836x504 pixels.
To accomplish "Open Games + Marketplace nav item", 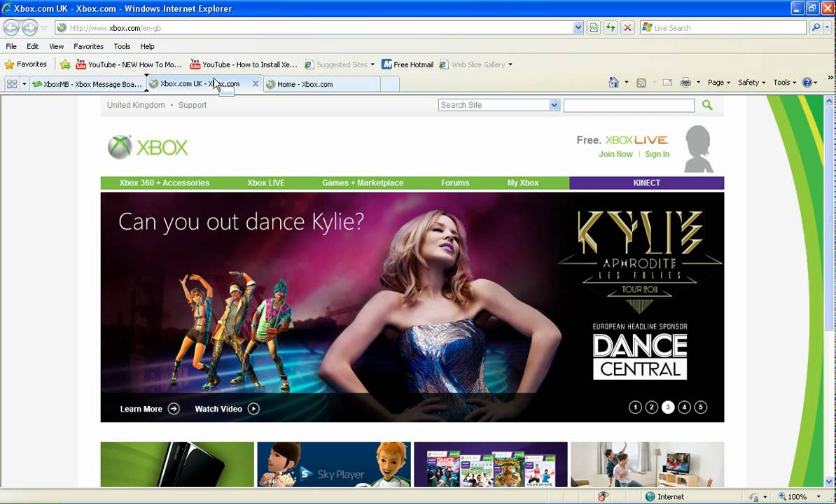I will pos(363,183).
